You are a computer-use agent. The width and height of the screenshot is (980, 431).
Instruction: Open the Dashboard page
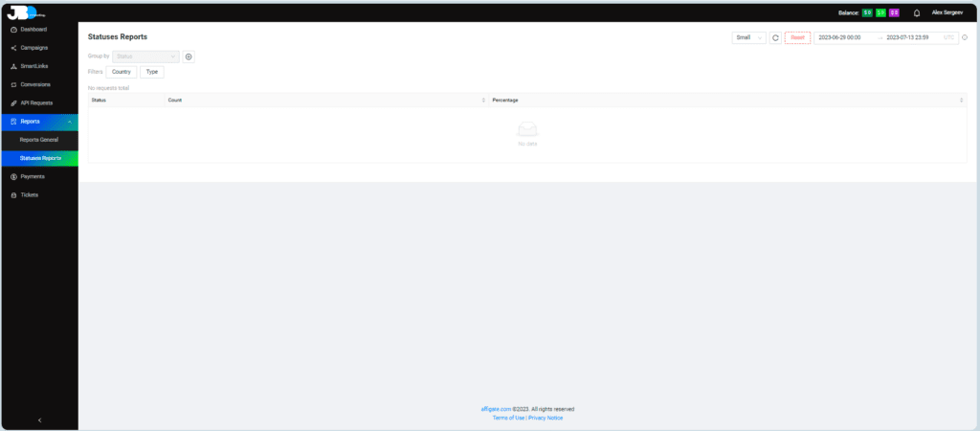[x=33, y=30]
